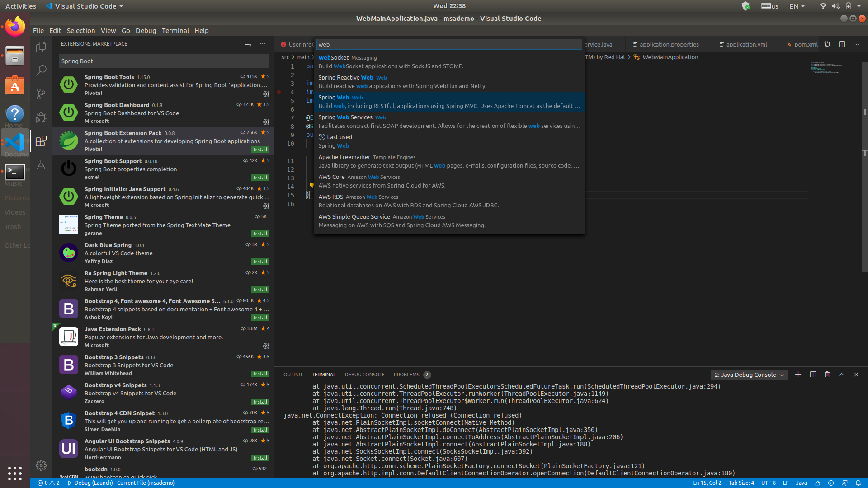Switch to the DEBUG CONSOLE tab
The image size is (868, 488).
(x=364, y=375)
